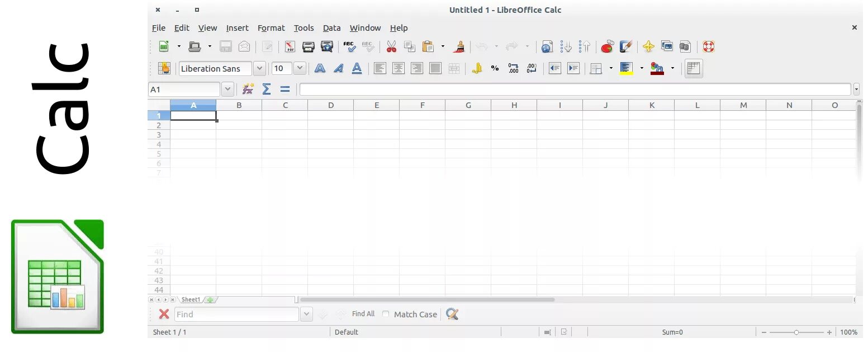Open the Data menu

[331, 28]
